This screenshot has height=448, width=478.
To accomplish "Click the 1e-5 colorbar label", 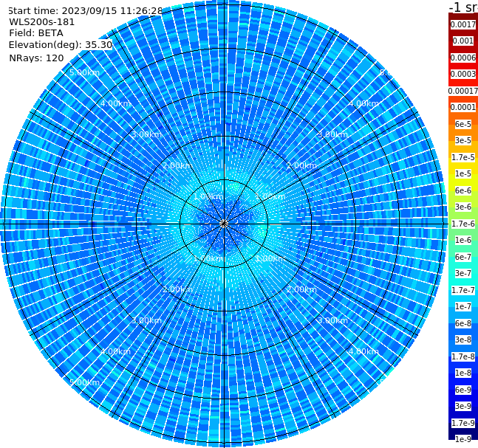I will (x=463, y=173).
